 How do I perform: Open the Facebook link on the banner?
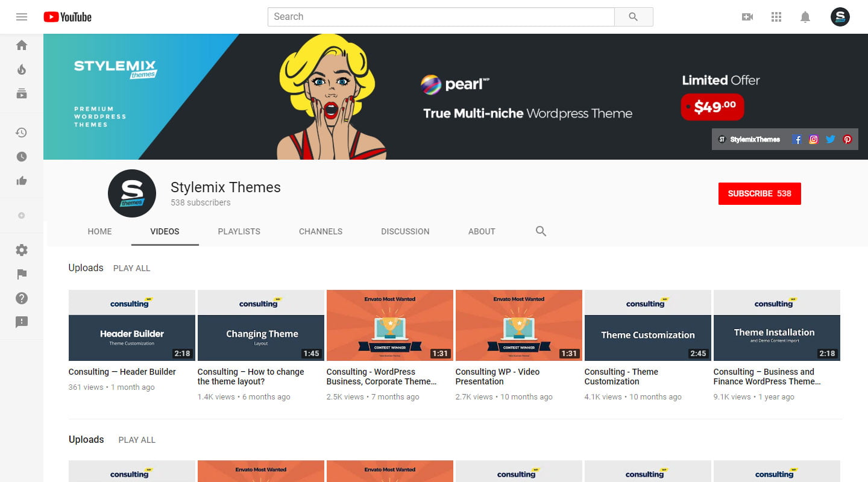[797, 139]
